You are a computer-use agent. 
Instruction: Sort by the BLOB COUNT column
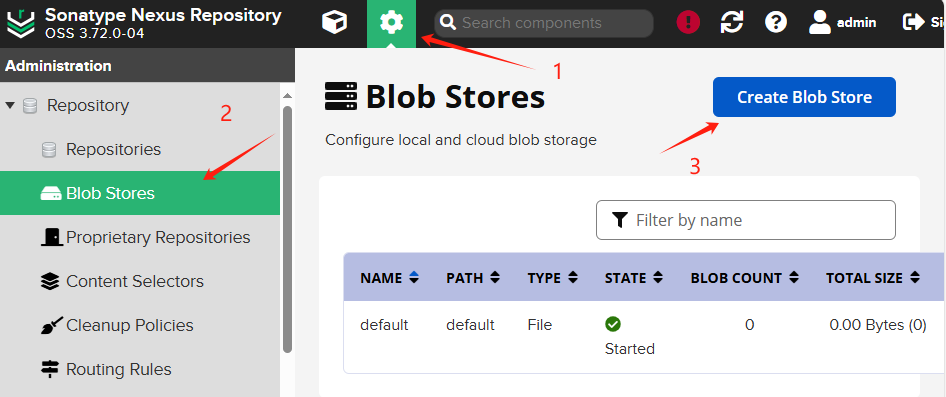(x=745, y=278)
